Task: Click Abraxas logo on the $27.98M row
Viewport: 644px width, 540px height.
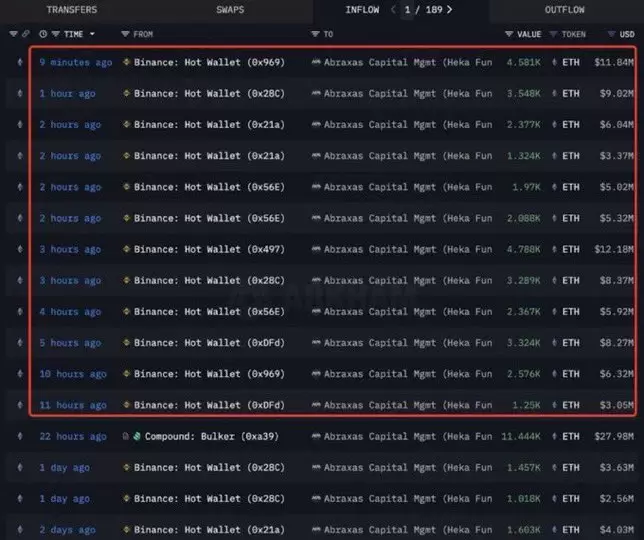Action: (x=316, y=436)
